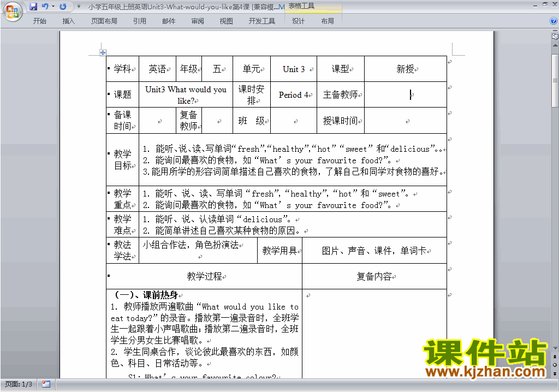Click the 教学重点 label cell
The height and width of the screenshot is (392, 559).
point(123,199)
